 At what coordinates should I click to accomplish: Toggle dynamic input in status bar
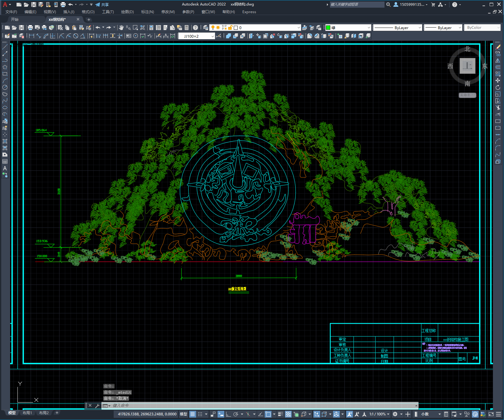[221, 414]
